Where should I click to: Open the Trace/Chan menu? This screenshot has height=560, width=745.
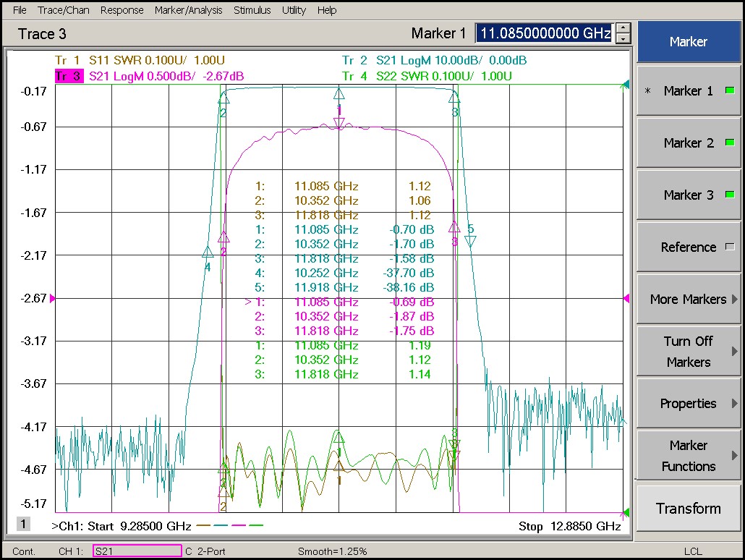(x=63, y=10)
